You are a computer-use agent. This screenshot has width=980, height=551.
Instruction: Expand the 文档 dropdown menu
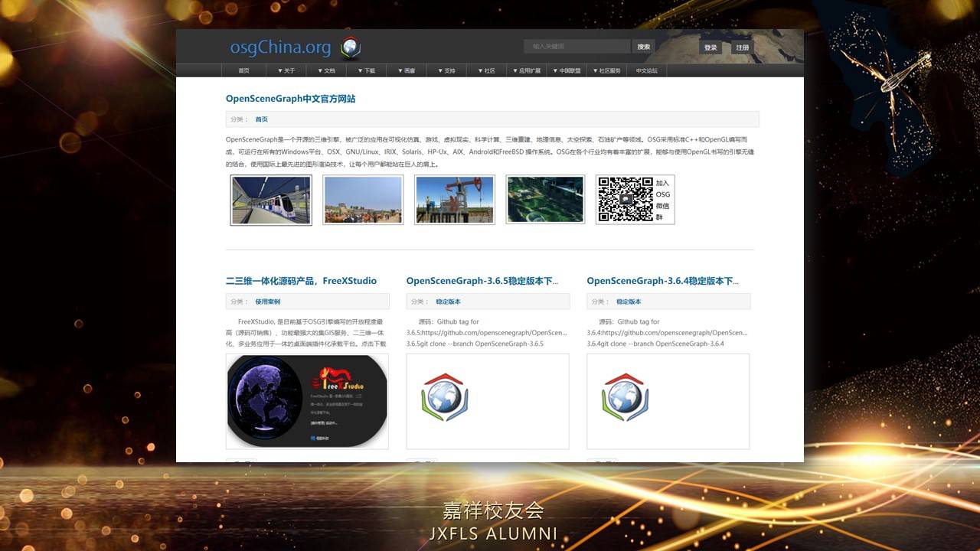click(x=326, y=70)
